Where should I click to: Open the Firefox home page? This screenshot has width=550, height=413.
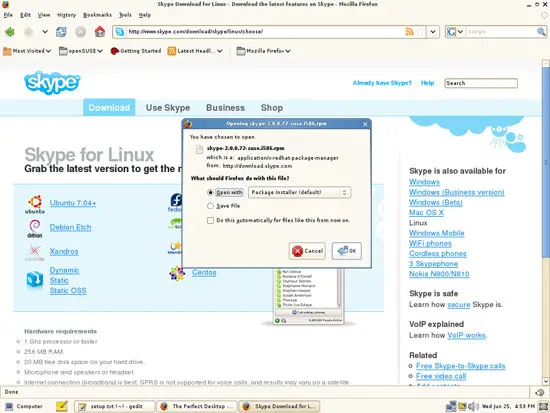(x=100, y=32)
